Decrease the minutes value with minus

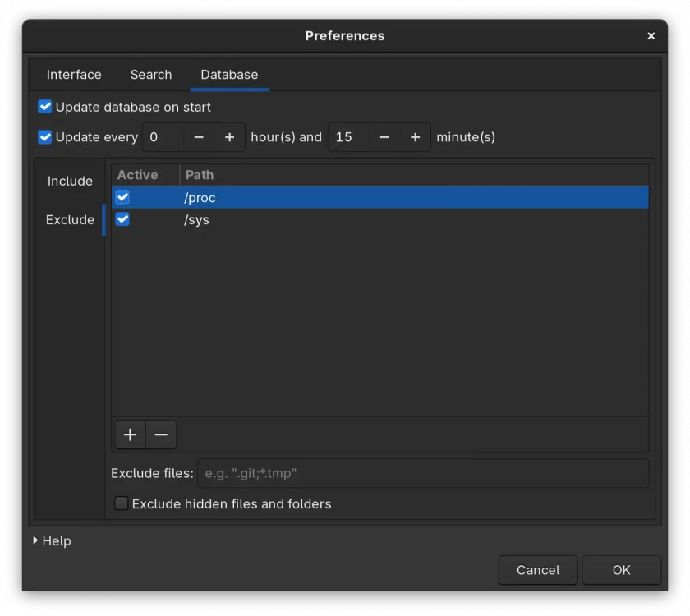(x=384, y=137)
